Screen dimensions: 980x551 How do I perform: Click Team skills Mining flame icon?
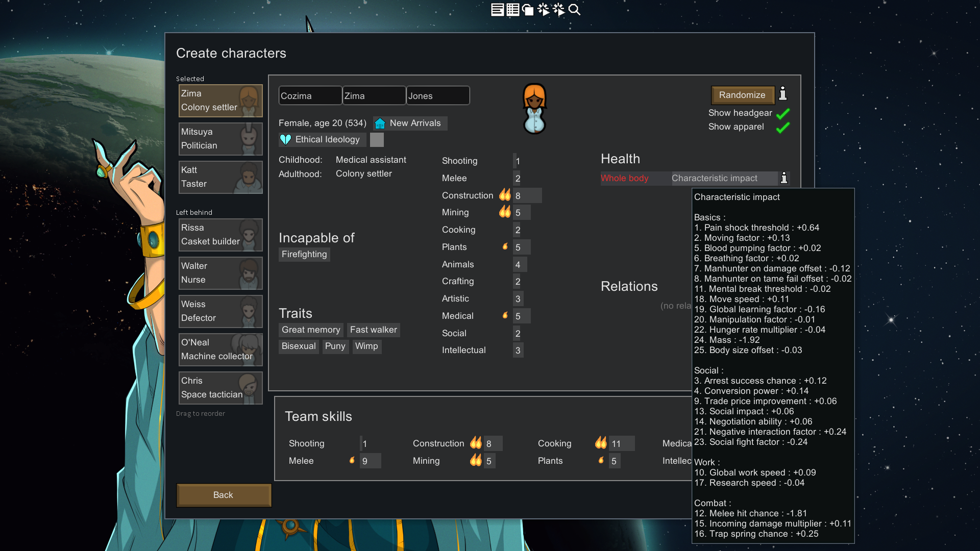[476, 460]
